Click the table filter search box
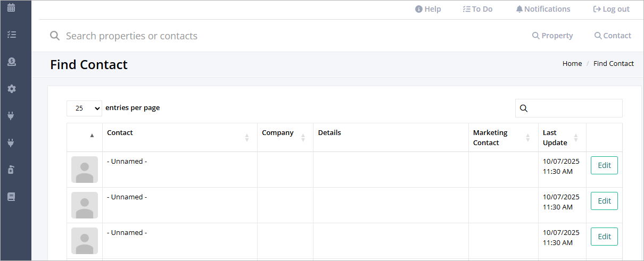Screen dimensions: 644x261 (568, 108)
